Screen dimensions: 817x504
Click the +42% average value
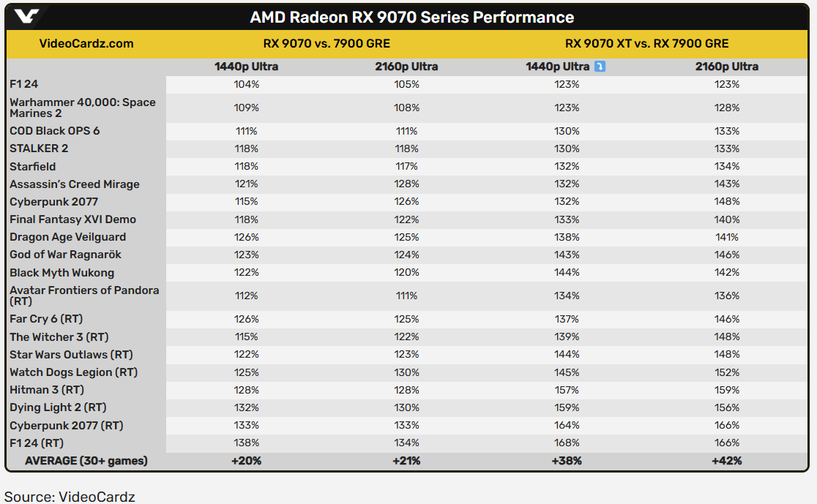[x=726, y=461]
